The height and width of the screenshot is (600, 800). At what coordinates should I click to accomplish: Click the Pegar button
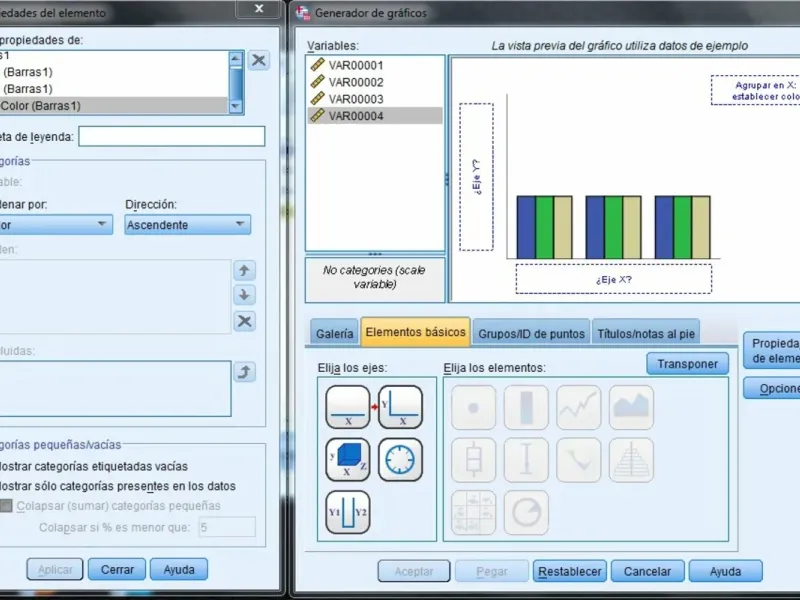point(492,571)
